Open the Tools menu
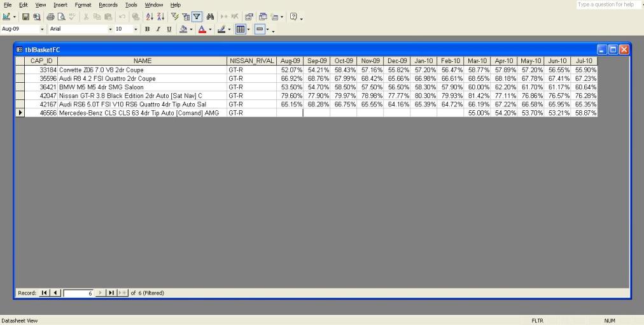 pyautogui.click(x=131, y=5)
